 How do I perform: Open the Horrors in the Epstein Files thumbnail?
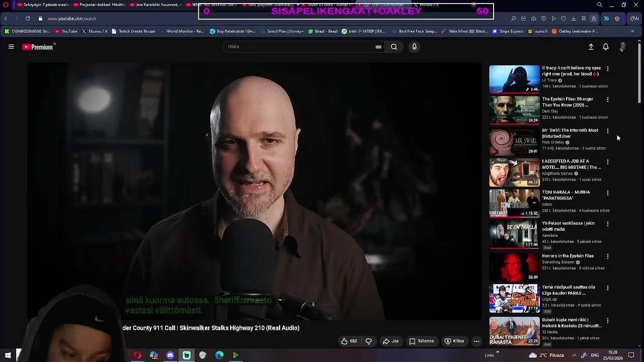point(514,266)
